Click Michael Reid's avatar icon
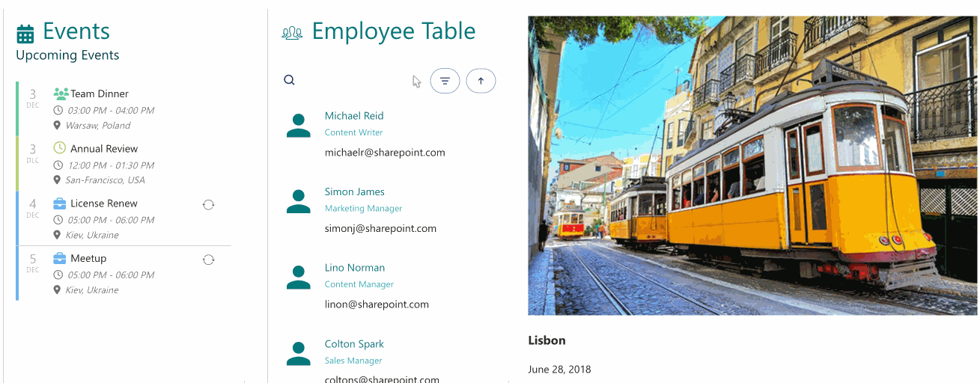Screen dimensions: 980x383 [x=299, y=126]
